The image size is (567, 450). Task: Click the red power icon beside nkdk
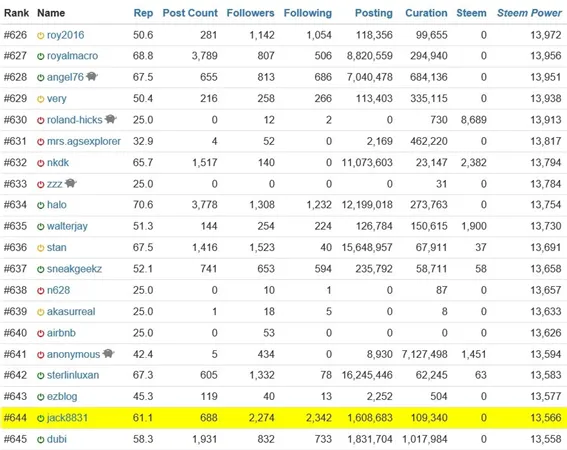(40, 163)
